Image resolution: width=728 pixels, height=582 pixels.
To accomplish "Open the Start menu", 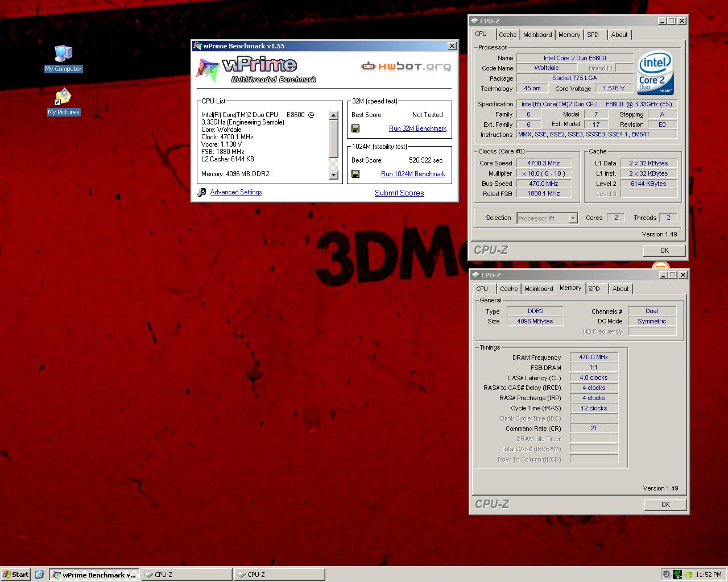I will tap(15, 575).
